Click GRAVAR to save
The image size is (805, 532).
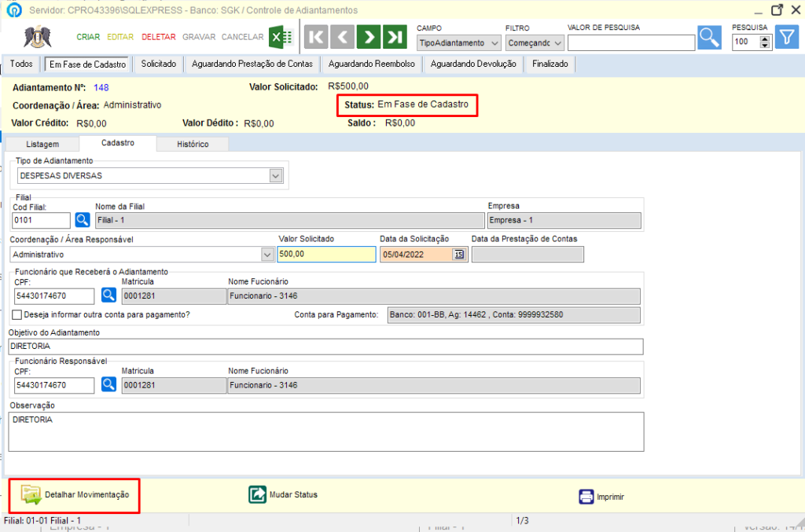tap(199, 37)
